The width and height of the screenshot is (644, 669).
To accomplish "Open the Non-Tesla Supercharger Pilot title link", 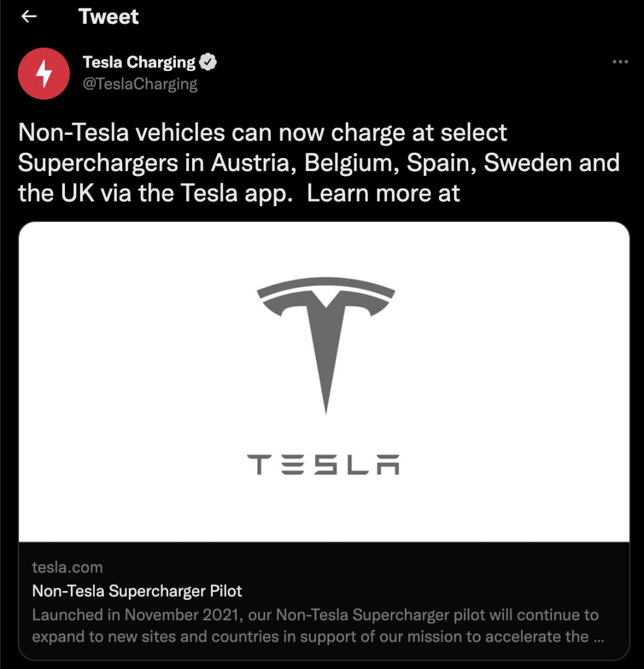I will click(137, 591).
